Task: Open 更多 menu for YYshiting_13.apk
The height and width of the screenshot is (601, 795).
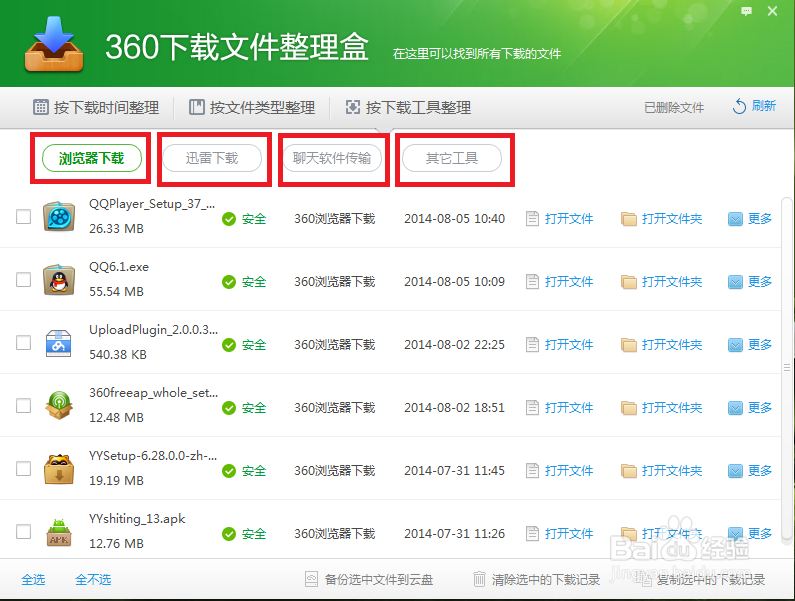Action: click(x=750, y=534)
